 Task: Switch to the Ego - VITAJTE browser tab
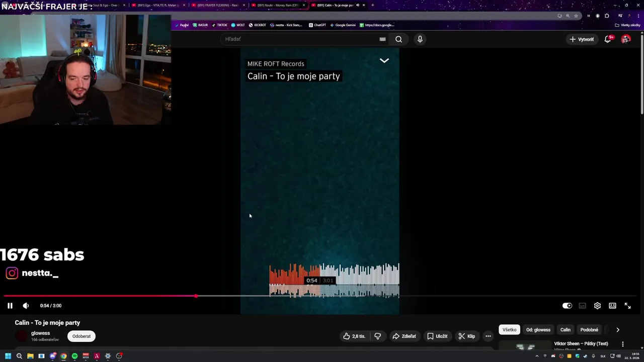point(157,5)
